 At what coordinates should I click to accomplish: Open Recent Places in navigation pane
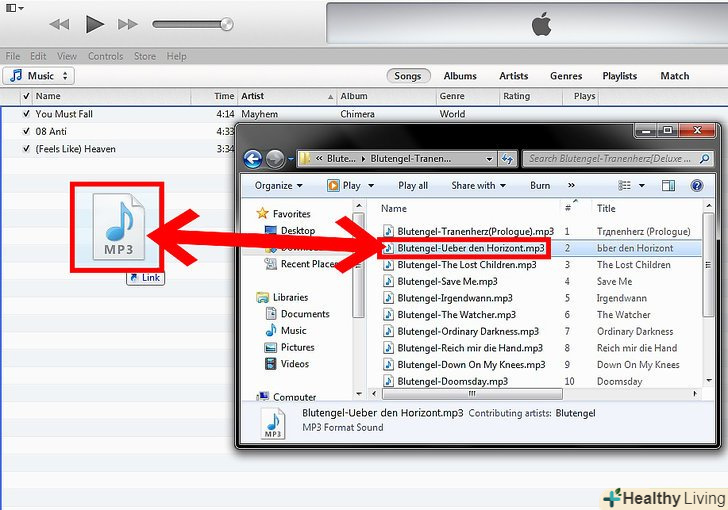[301, 264]
